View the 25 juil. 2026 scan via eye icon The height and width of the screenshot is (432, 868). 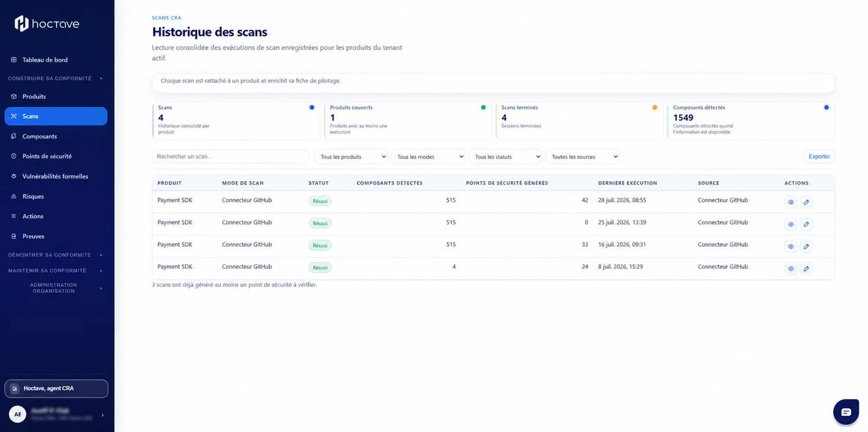(x=790, y=224)
